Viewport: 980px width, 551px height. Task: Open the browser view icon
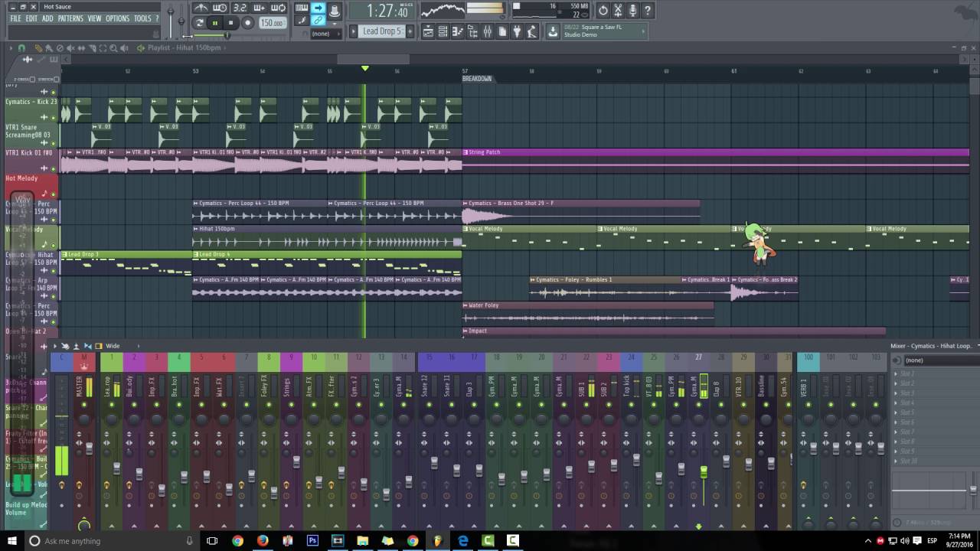pos(472,31)
